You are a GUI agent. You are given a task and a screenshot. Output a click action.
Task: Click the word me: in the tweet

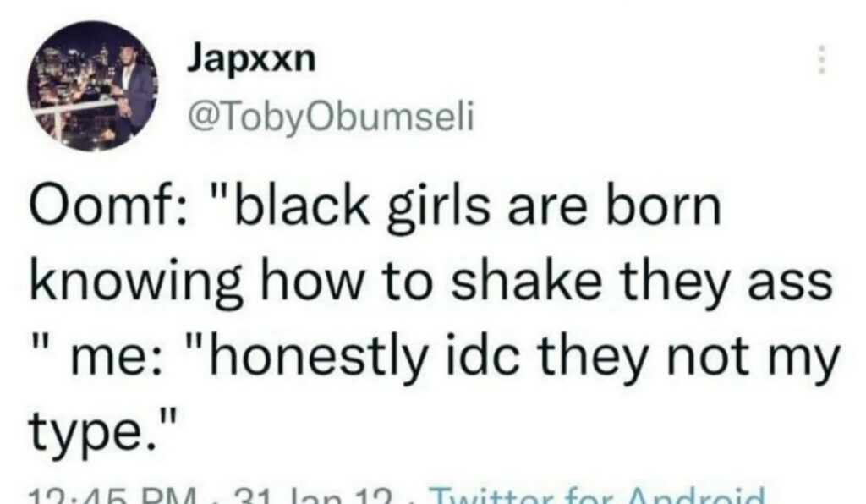point(117,360)
